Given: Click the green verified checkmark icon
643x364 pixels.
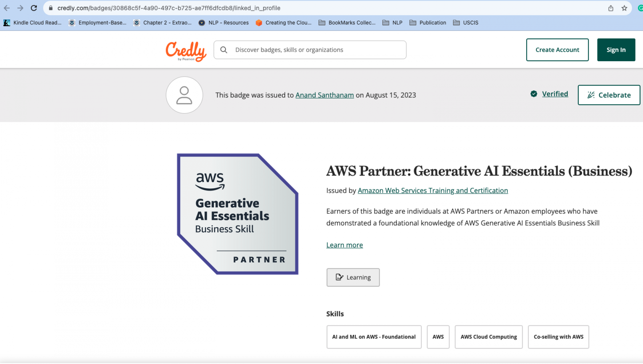Looking at the screenshot, I should [534, 94].
